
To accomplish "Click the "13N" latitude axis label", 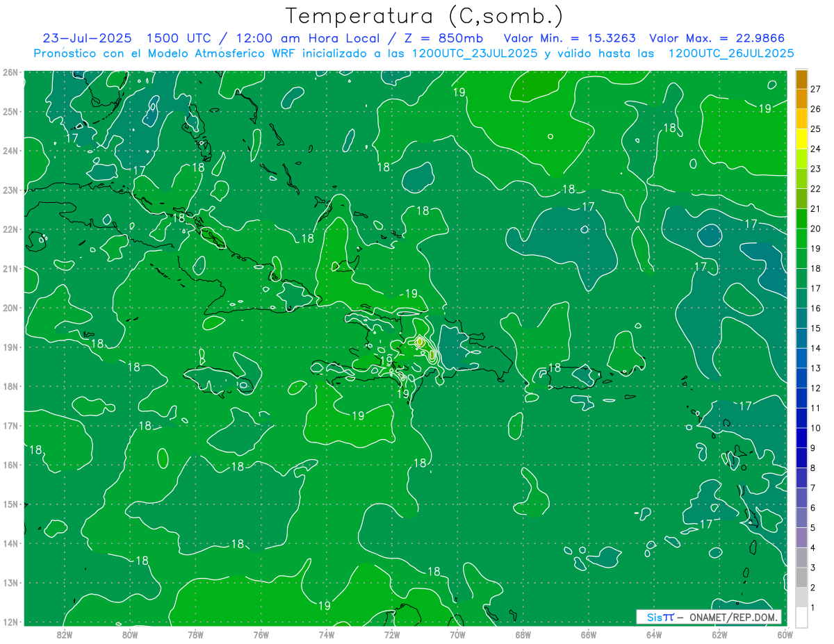I will 10,583.
